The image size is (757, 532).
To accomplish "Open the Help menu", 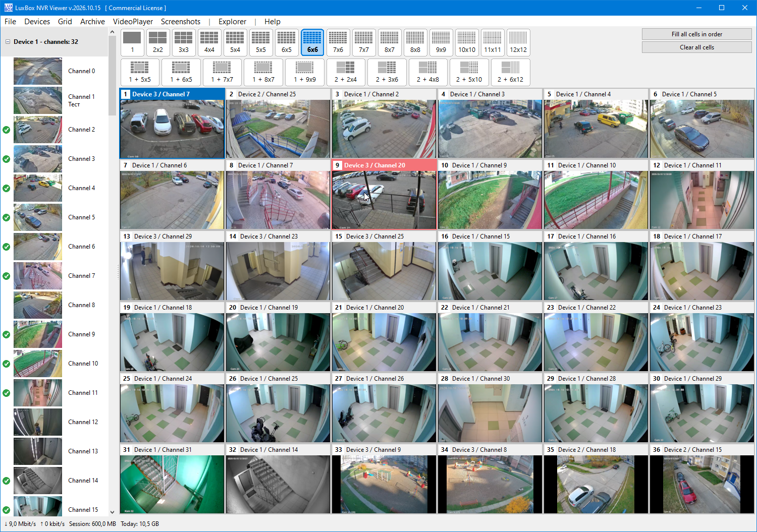I will pyautogui.click(x=273, y=22).
